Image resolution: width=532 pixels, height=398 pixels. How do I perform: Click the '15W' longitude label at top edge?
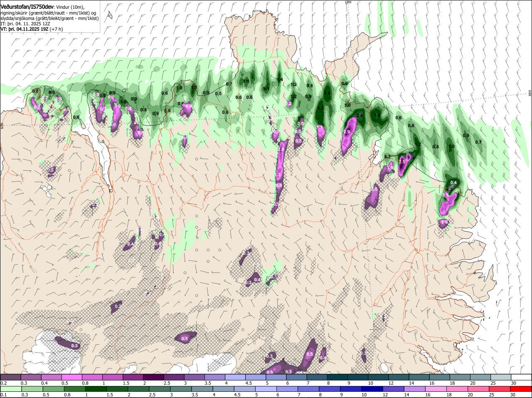pyautogui.click(x=348, y=2)
